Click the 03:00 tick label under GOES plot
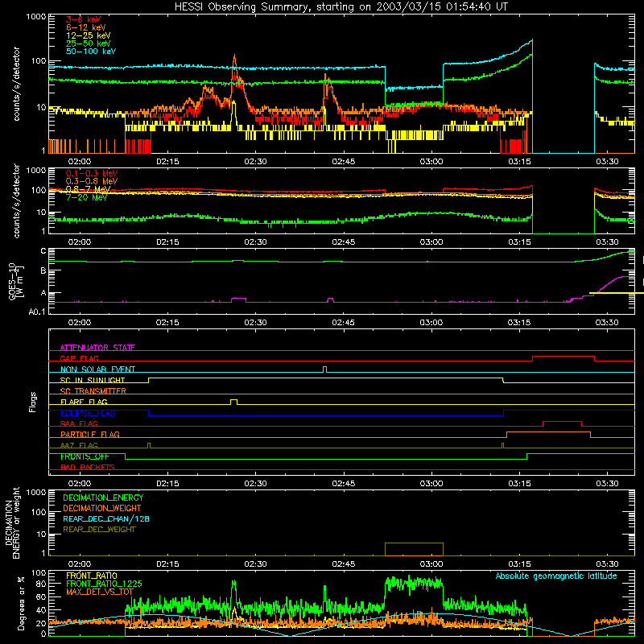Screen dimensions: 644x644 point(431,323)
